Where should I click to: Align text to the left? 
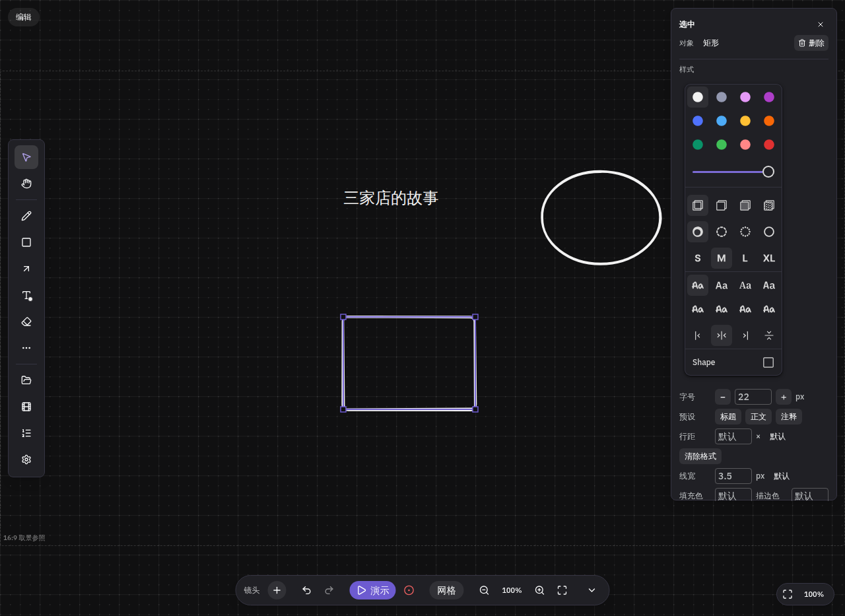tap(698, 335)
